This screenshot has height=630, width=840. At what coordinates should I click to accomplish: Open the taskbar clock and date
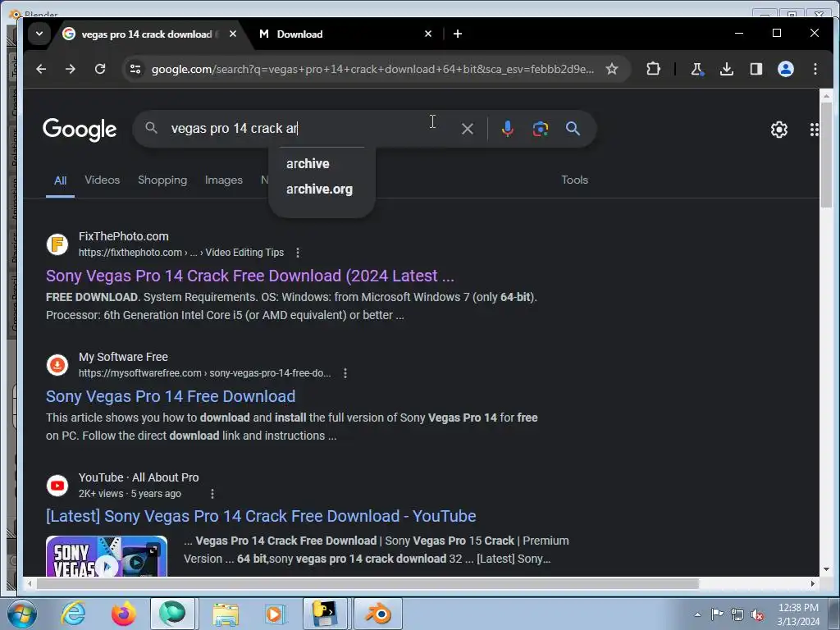tap(798, 614)
